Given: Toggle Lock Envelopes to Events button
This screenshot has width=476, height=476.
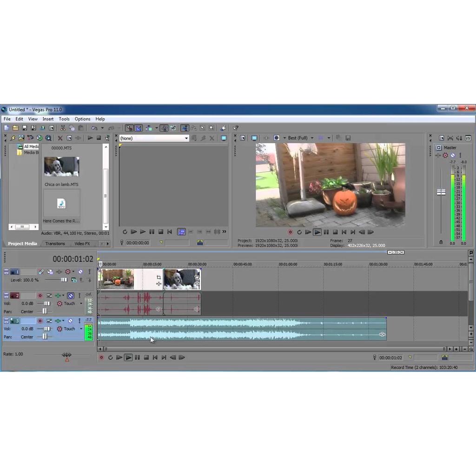Looking at the screenshot, I should tap(164, 128).
